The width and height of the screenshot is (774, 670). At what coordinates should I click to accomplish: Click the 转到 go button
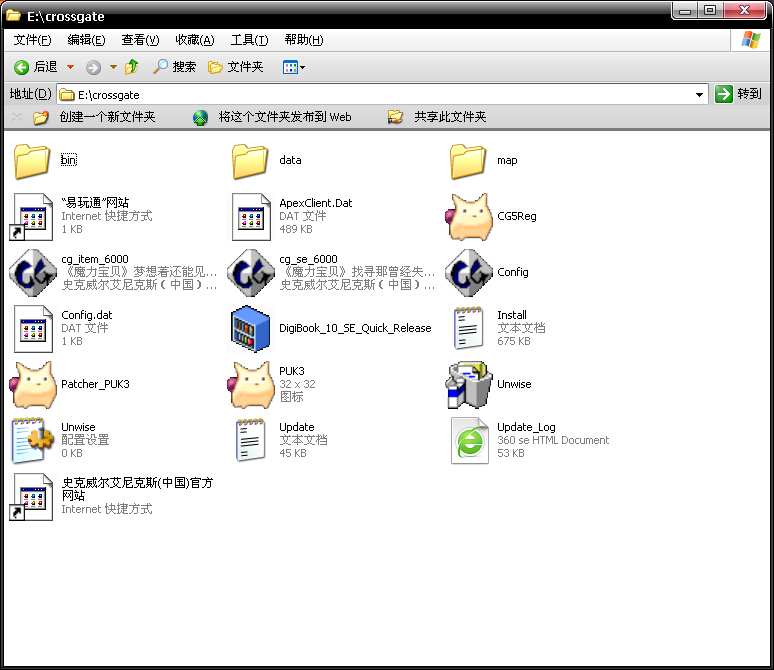click(738, 94)
